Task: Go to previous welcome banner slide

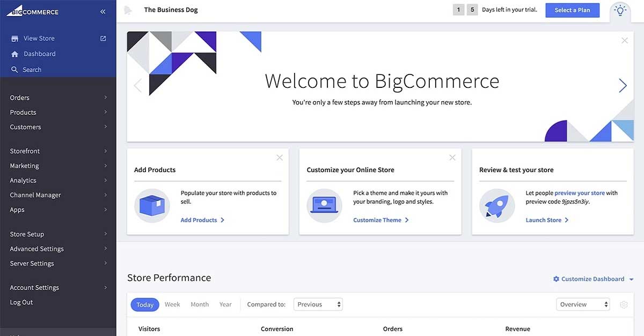Action: tap(137, 86)
